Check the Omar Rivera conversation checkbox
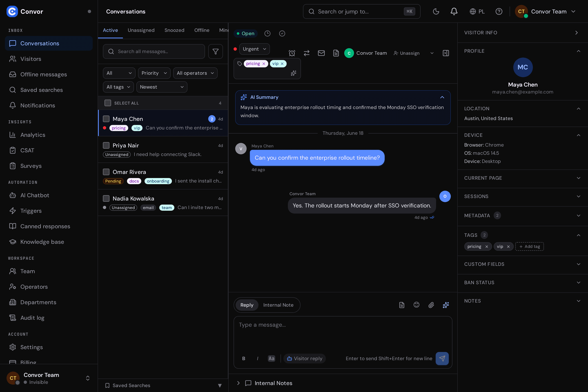Viewport: 588px width, 392px height. pos(106,172)
